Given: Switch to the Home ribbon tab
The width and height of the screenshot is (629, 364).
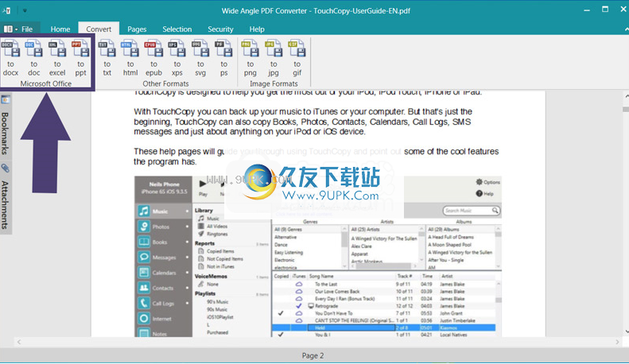Looking at the screenshot, I should click(x=60, y=29).
